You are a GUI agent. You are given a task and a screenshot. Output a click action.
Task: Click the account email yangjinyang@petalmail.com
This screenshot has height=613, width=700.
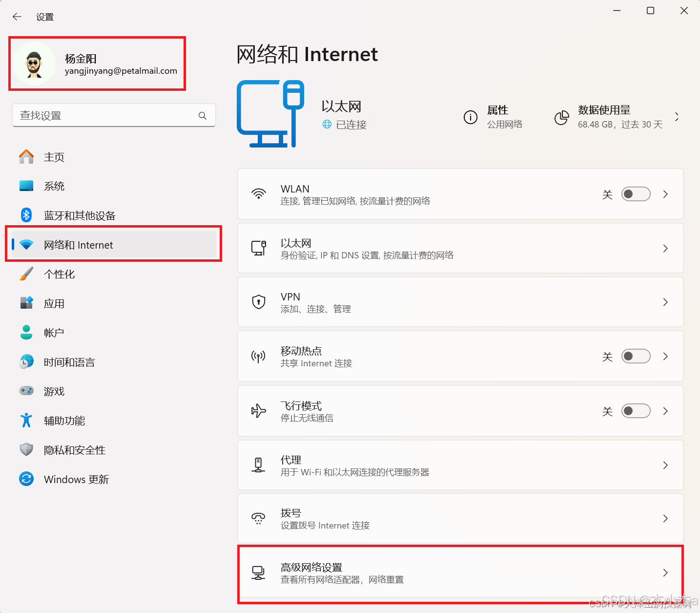click(121, 71)
